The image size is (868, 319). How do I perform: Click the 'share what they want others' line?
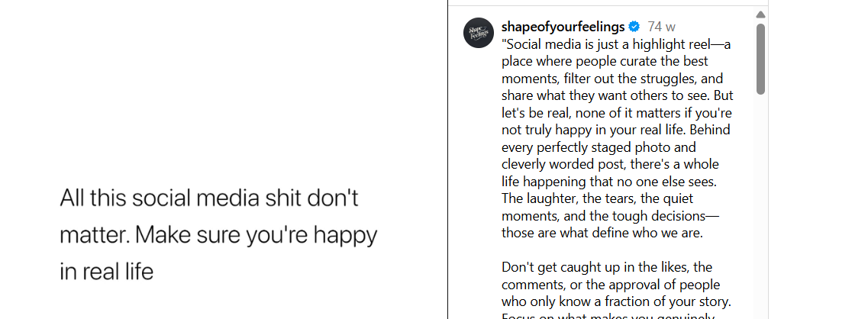coord(617,96)
